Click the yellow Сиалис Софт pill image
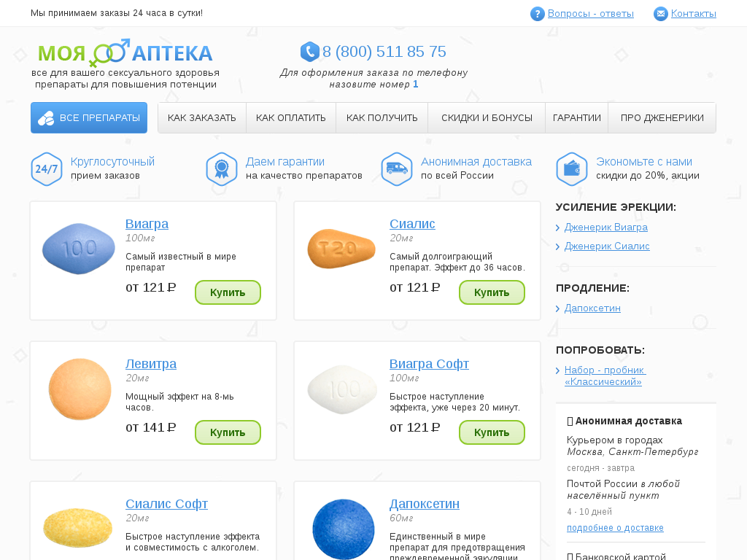This screenshot has width=747, height=560. tap(77, 528)
